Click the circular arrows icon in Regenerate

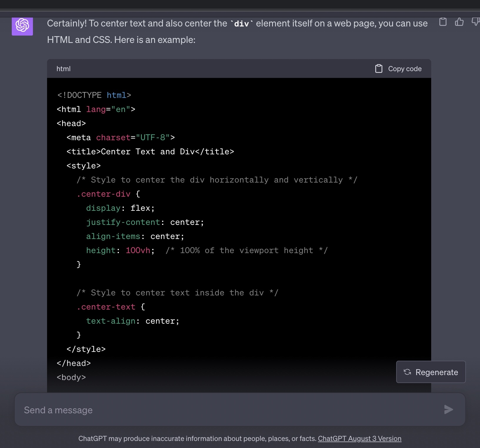click(x=407, y=372)
